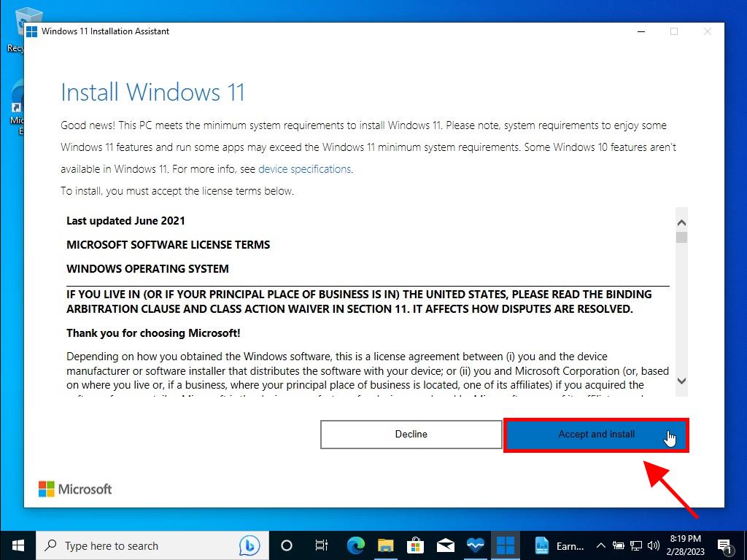The width and height of the screenshot is (747, 560).
Task: Click the license text scrollbar thumb
Action: (x=681, y=238)
